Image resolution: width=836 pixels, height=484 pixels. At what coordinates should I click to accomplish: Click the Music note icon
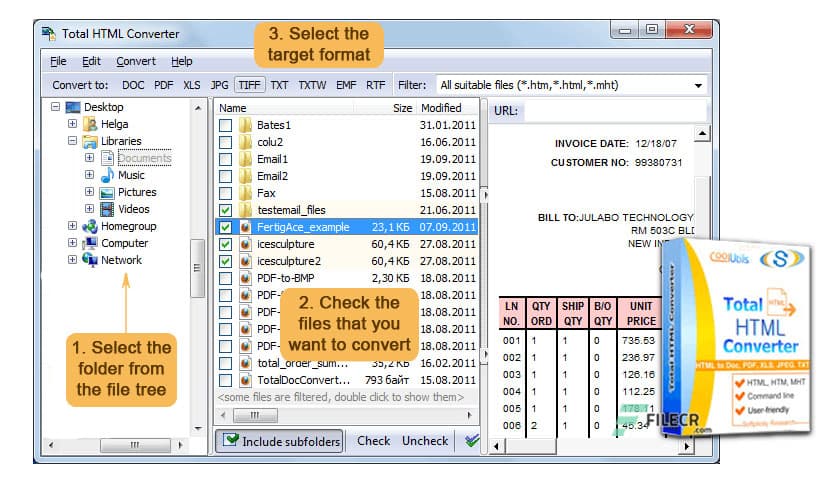[x=107, y=175]
